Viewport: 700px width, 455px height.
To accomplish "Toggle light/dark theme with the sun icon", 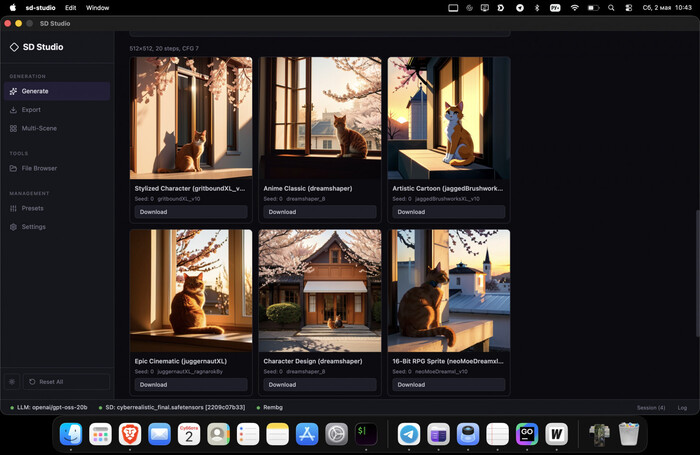I will pyautogui.click(x=12, y=382).
